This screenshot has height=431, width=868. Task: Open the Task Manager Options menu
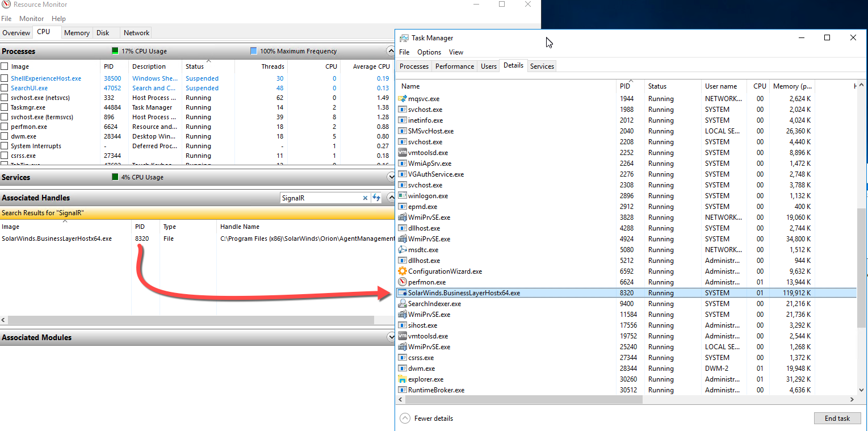pyautogui.click(x=429, y=52)
